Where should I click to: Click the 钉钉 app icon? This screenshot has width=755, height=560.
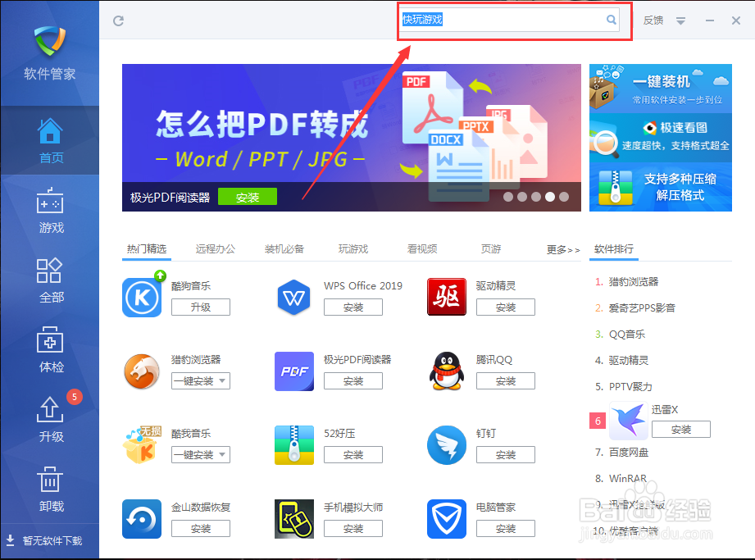(x=446, y=445)
